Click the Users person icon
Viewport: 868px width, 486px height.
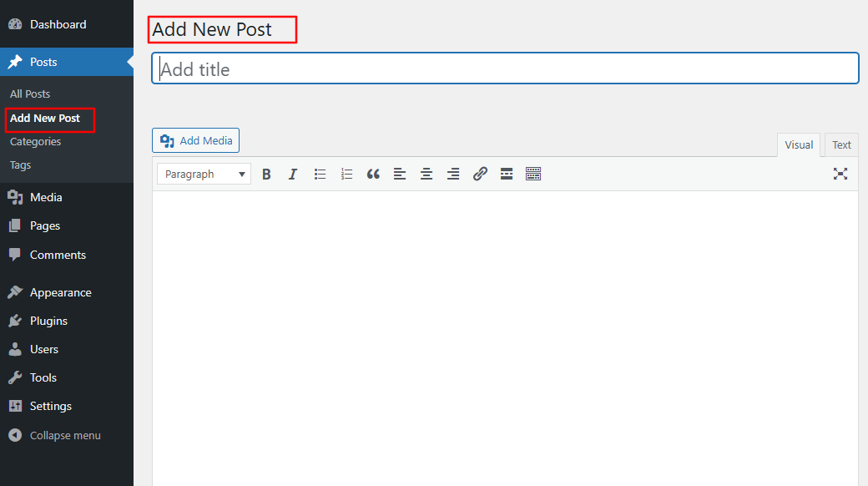click(x=15, y=349)
